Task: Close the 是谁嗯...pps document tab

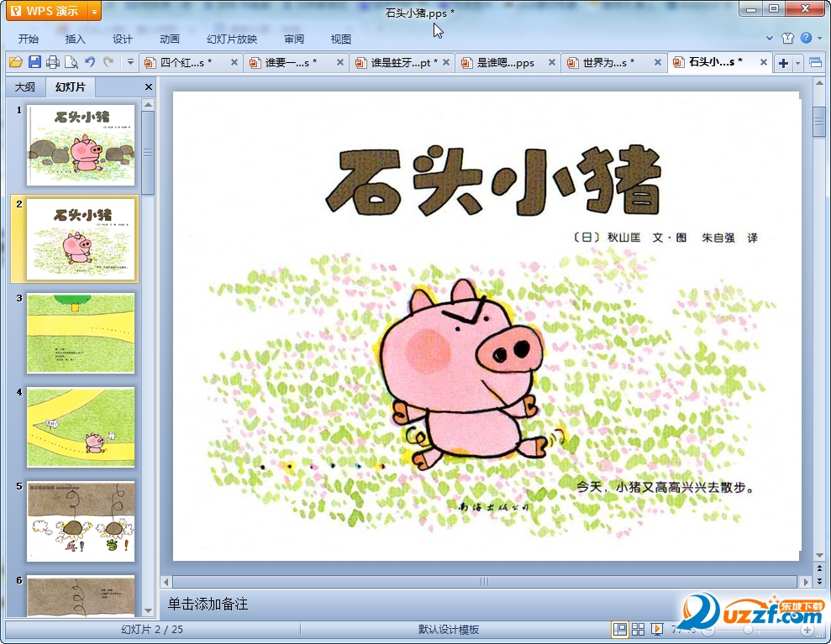Action: coord(552,62)
